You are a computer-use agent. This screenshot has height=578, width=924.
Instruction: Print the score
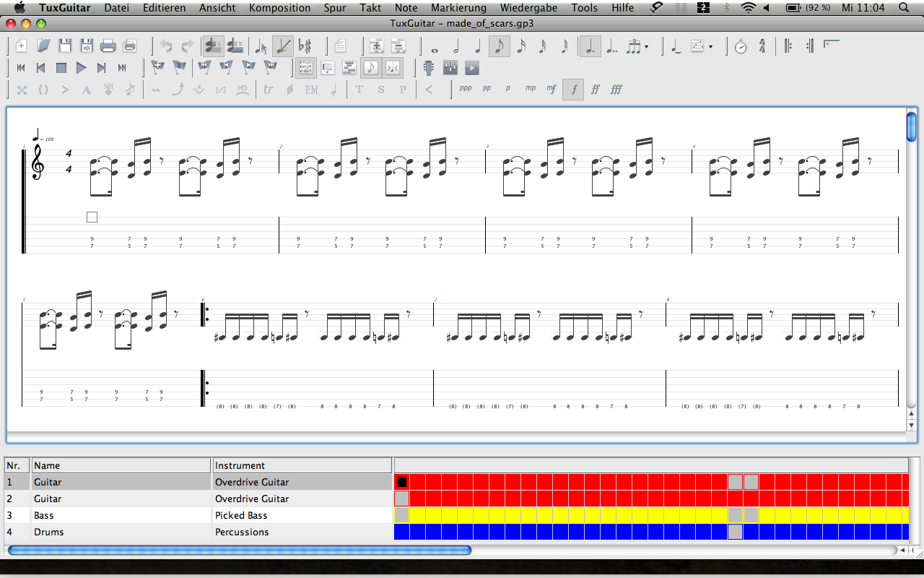point(108,46)
